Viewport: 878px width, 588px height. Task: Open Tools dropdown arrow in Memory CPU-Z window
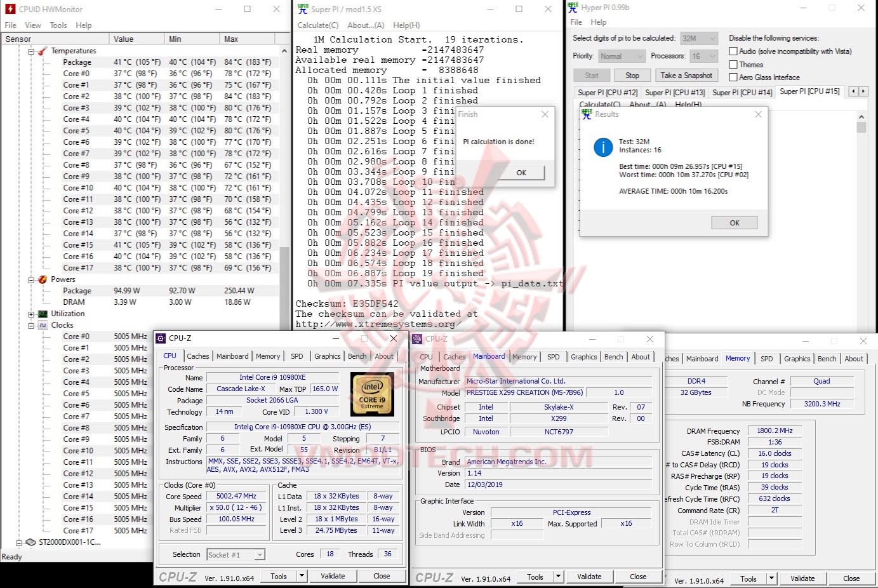click(x=771, y=578)
